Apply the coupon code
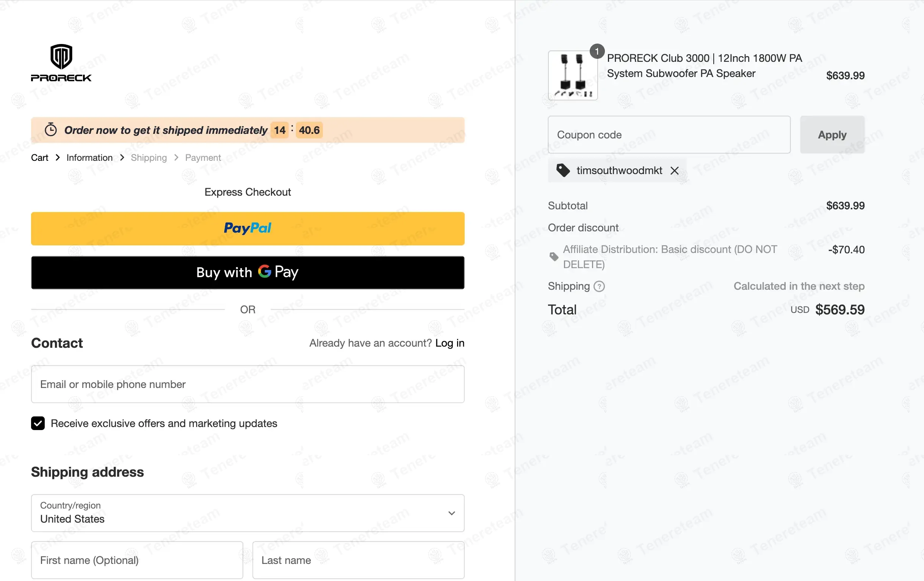 [832, 135]
